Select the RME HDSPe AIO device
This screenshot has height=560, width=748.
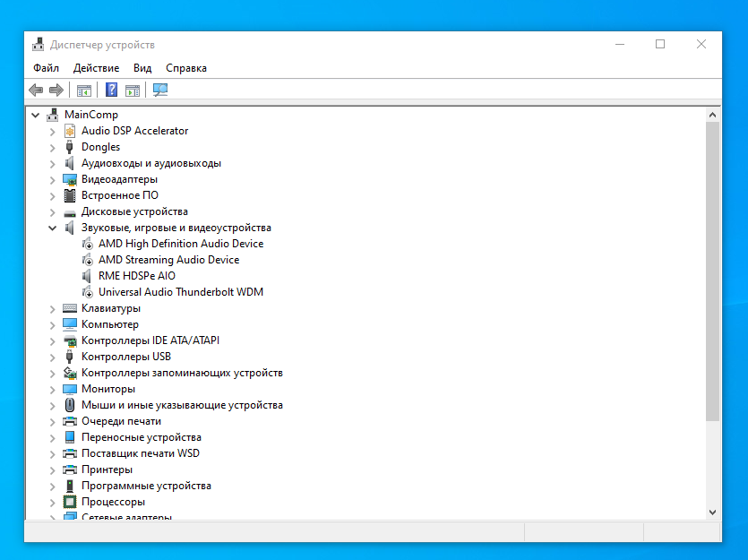137,276
